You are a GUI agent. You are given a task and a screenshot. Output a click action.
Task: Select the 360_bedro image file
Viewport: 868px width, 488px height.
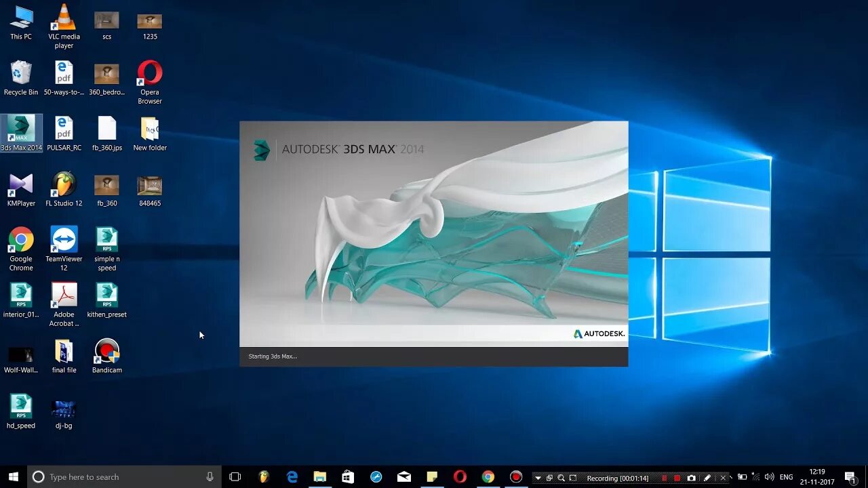106,78
